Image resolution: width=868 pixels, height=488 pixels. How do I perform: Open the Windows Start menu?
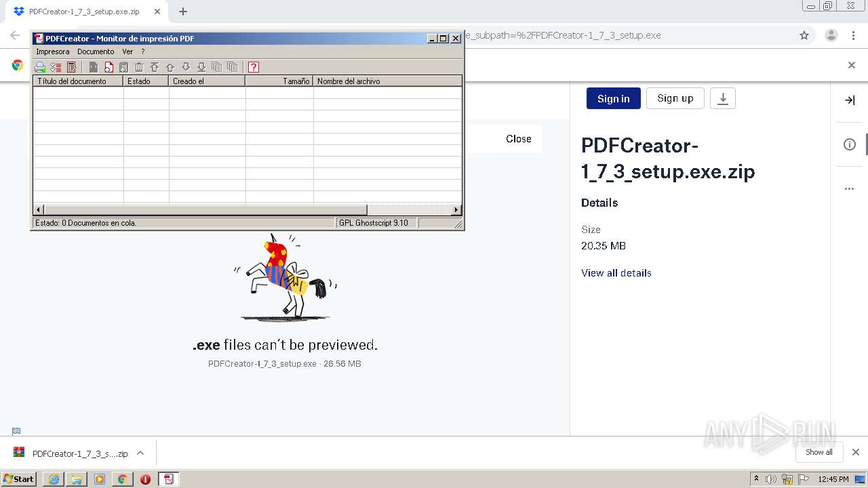18,479
